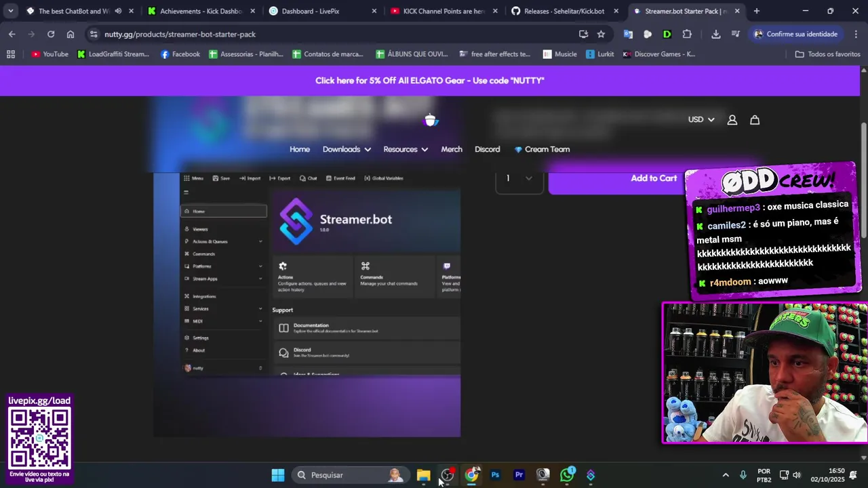Open the quantity dropdown showing 1

tap(519, 178)
